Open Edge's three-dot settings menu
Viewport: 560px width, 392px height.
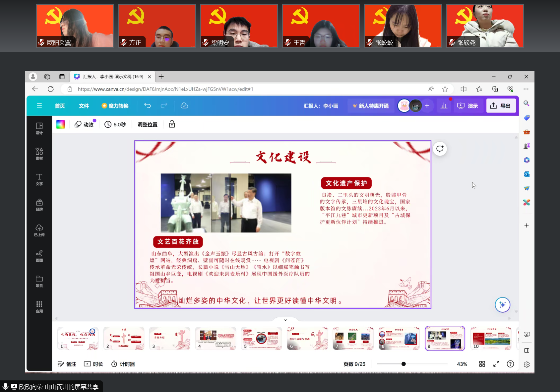[x=526, y=89]
